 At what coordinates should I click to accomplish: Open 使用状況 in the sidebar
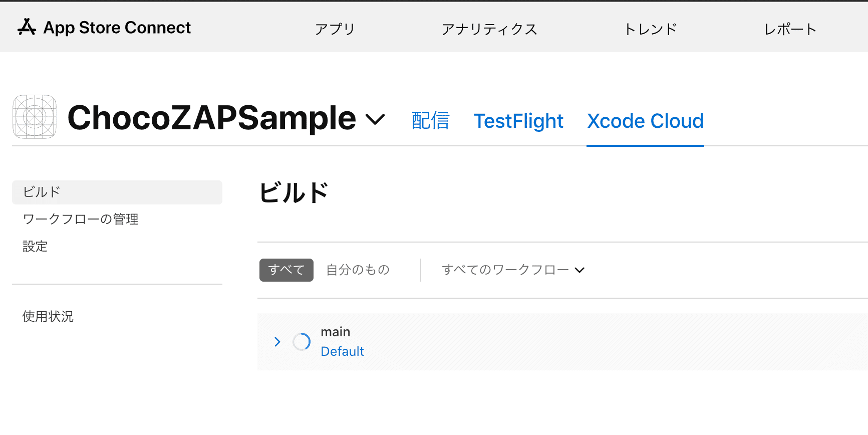coord(48,317)
